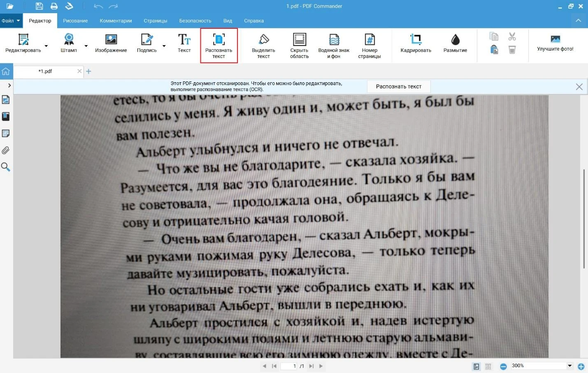Save the document with the floppy icon

coord(39,6)
